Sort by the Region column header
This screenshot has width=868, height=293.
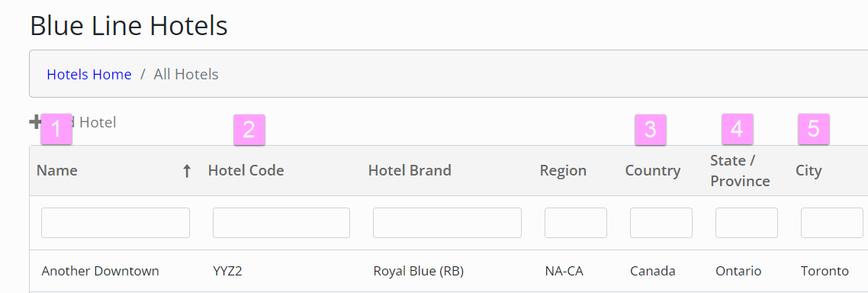tap(563, 171)
